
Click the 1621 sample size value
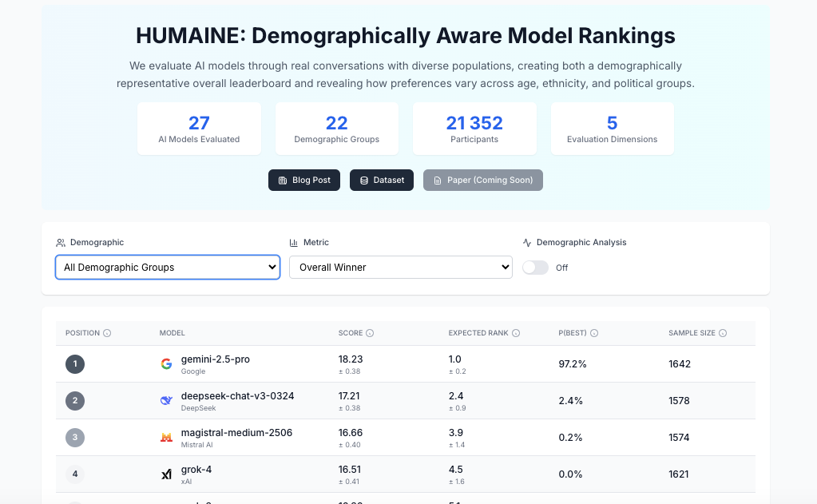(x=678, y=474)
